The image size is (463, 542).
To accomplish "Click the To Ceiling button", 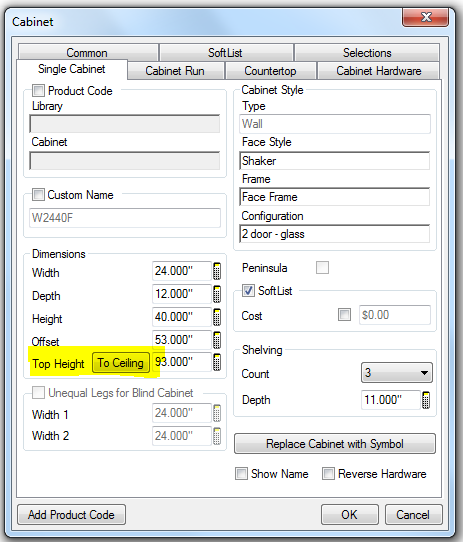I will (121, 363).
